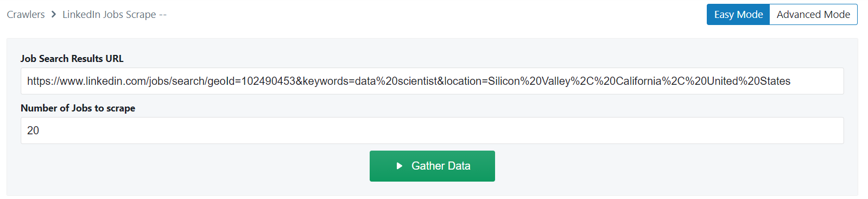Focus the Number of Jobs to scrape field
Image resolution: width=868 pixels, height=199 pixels.
432,130
